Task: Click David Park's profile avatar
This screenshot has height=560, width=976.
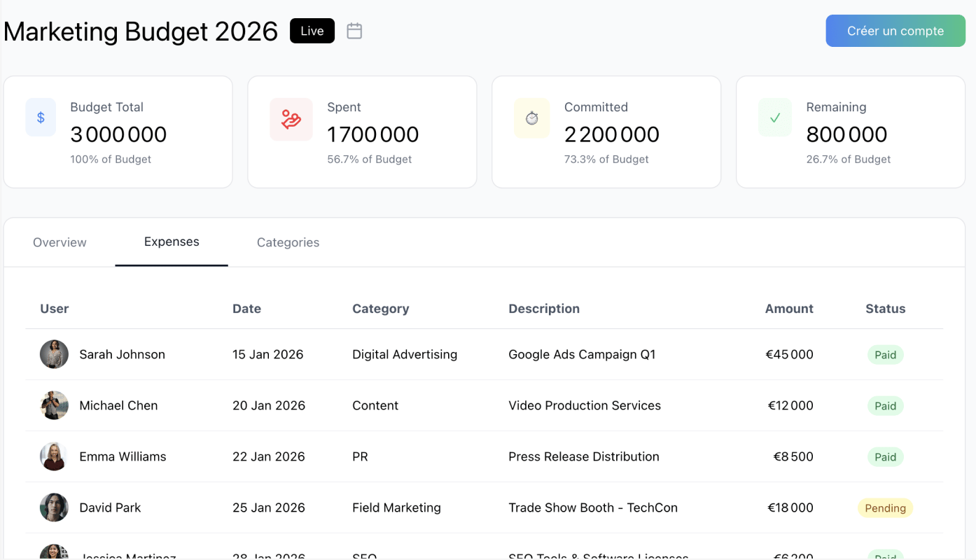Action: [x=54, y=507]
